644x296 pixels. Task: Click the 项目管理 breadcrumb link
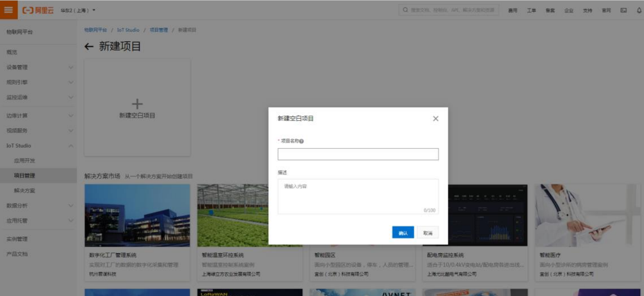click(x=158, y=30)
